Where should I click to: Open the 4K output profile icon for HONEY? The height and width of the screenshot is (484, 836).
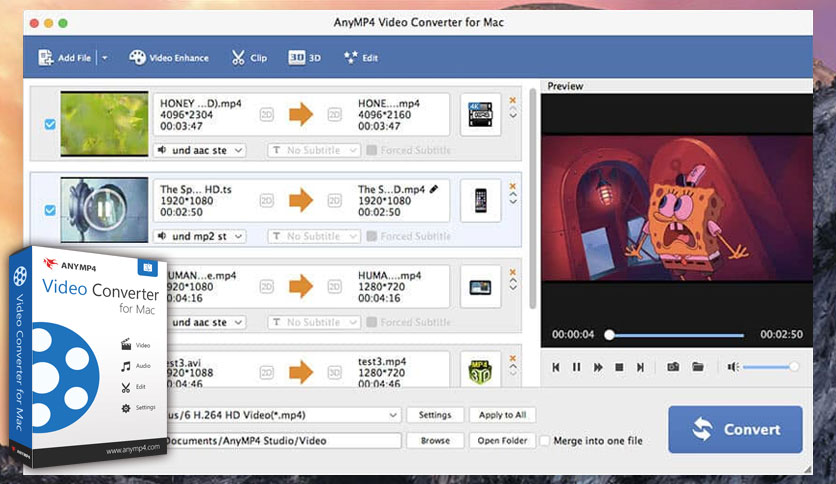click(480, 114)
